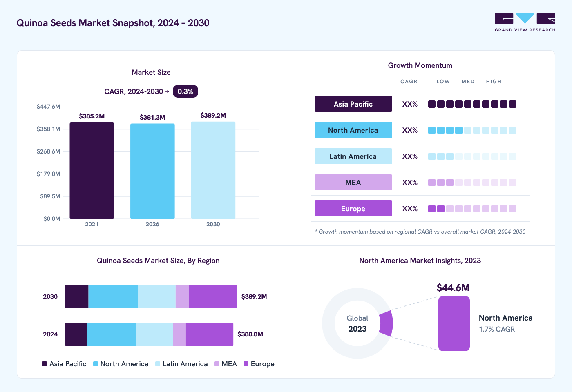
Task: Select the Europe legend swatch
Action: click(246, 364)
